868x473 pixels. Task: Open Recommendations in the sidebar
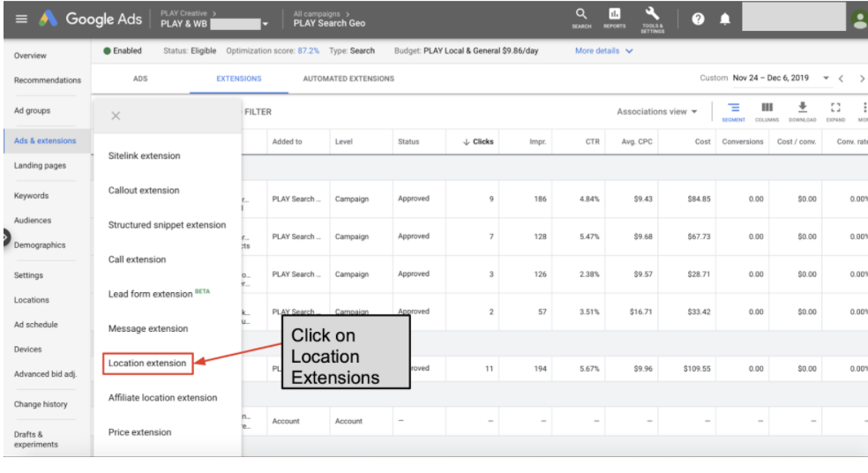click(x=47, y=80)
